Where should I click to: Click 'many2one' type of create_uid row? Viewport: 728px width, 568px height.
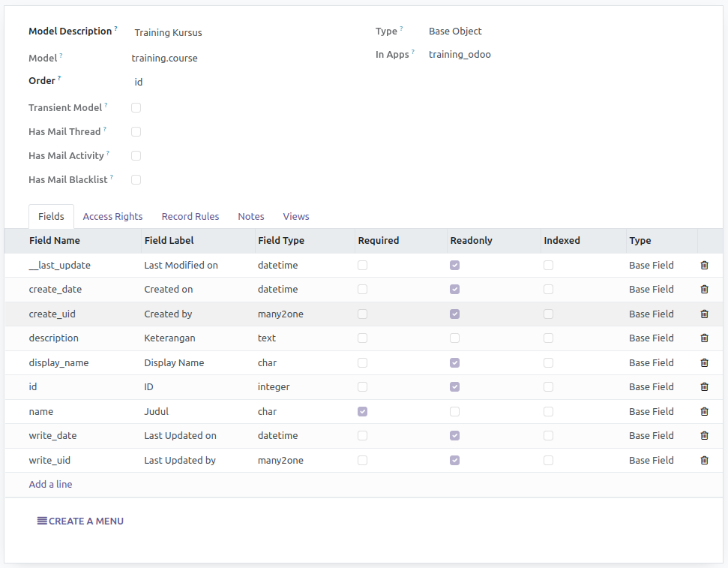point(280,314)
